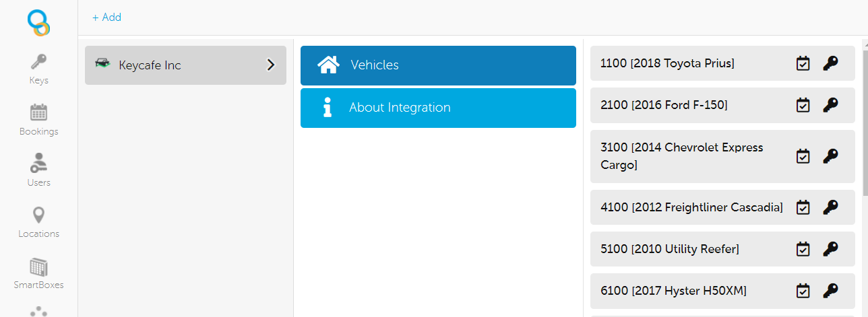
Task: Select the Locations sidebar icon
Action: (38, 223)
